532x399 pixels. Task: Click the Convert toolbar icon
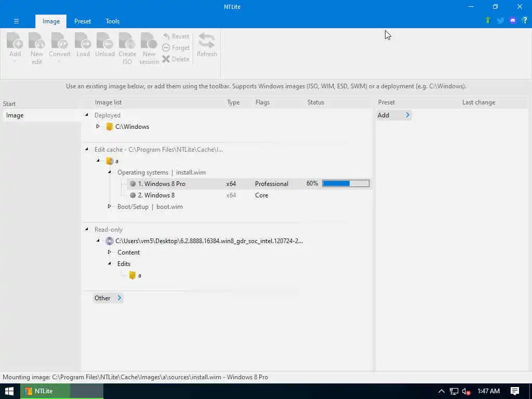click(x=59, y=41)
